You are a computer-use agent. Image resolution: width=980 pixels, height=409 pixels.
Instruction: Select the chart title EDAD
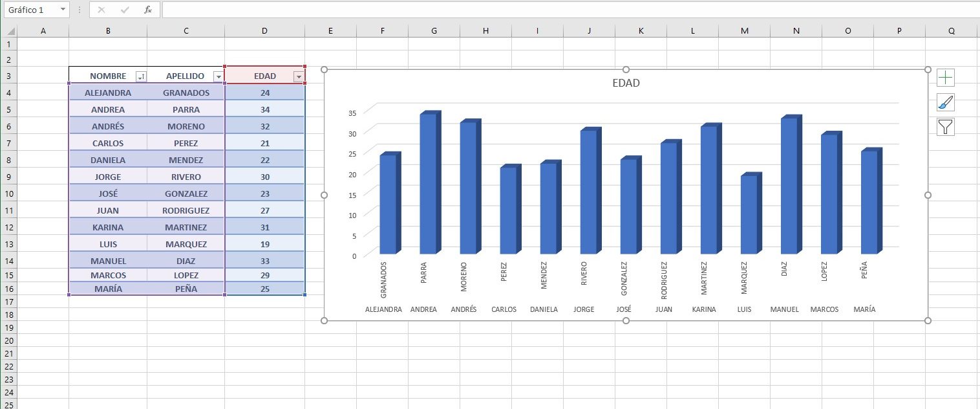[x=626, y=83]
